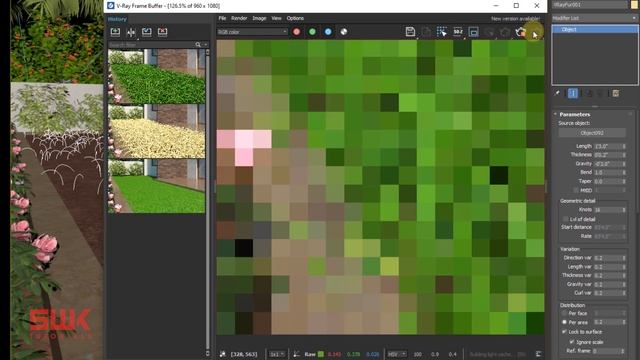Open the history search options arrow

point(205,44)
